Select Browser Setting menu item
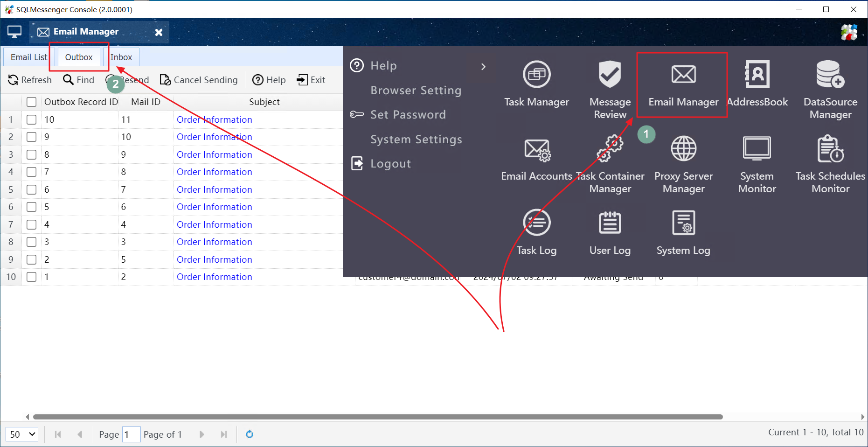Screen dimensions: 868x447 coord(416,91)
